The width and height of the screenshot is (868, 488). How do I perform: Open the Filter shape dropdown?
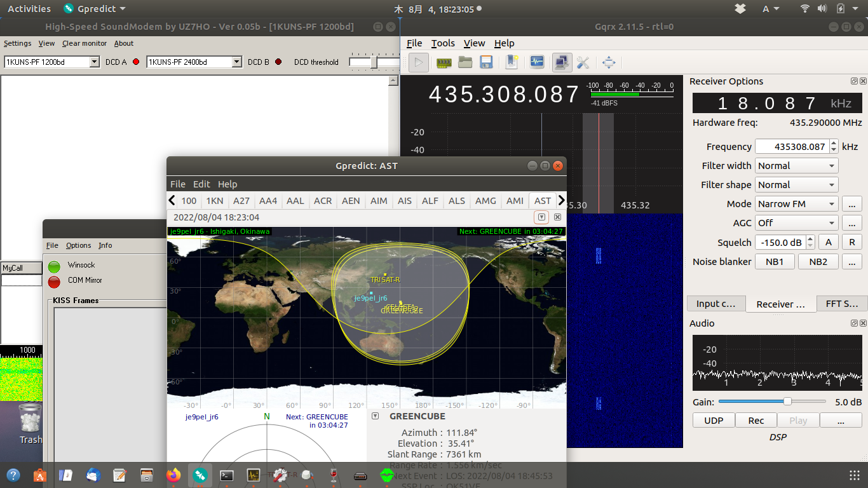coord(797,184)
